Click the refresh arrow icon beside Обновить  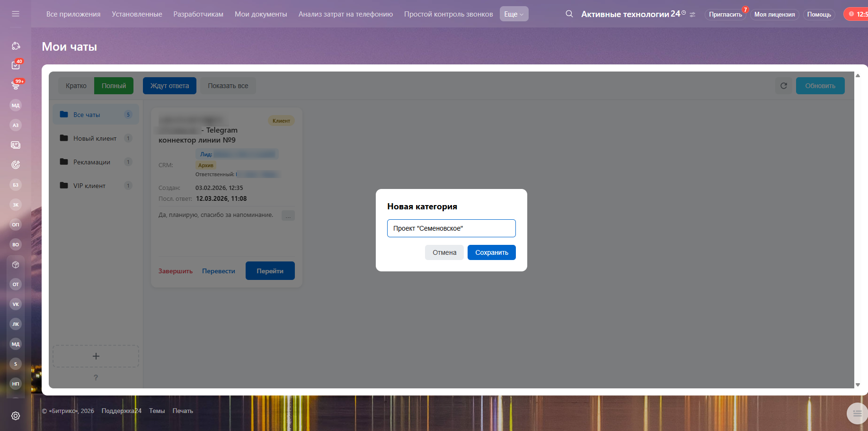pos(784,86)
